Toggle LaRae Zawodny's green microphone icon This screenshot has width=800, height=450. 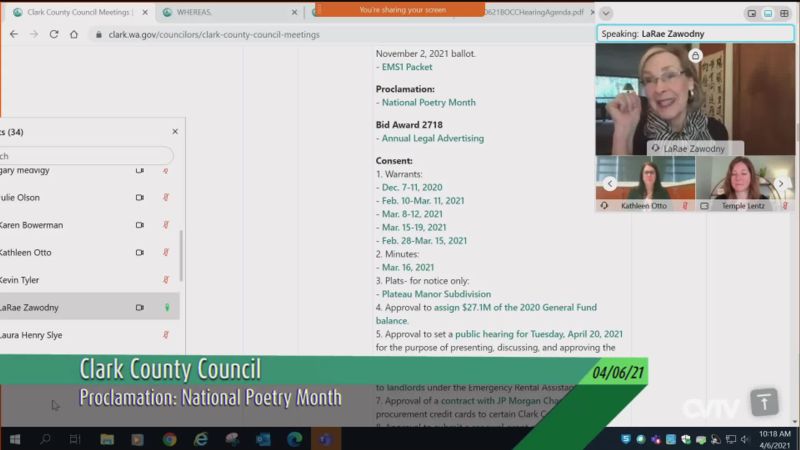click(166, 308)
